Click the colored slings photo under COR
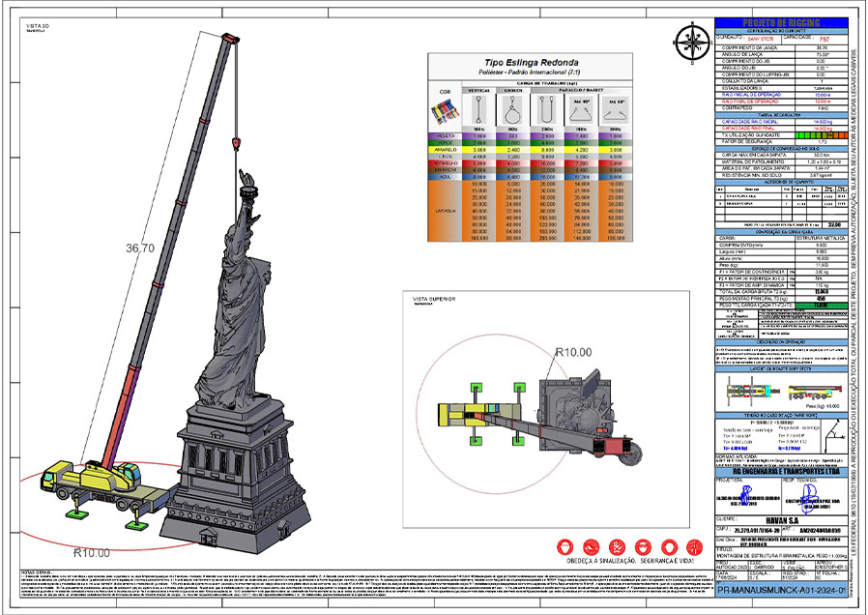Viewport: 868px width, 615px height. [445, 112]
